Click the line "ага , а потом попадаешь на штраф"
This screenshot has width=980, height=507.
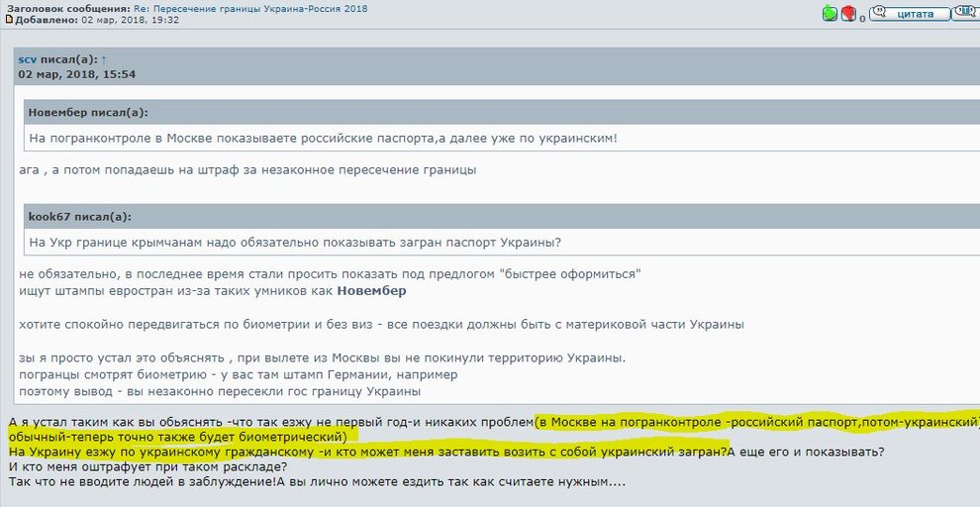247,169
